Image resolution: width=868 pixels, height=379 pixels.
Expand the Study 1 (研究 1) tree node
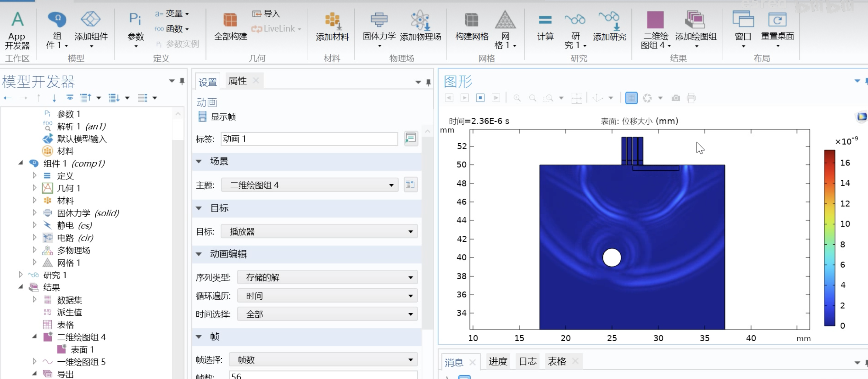pos(21,275)
